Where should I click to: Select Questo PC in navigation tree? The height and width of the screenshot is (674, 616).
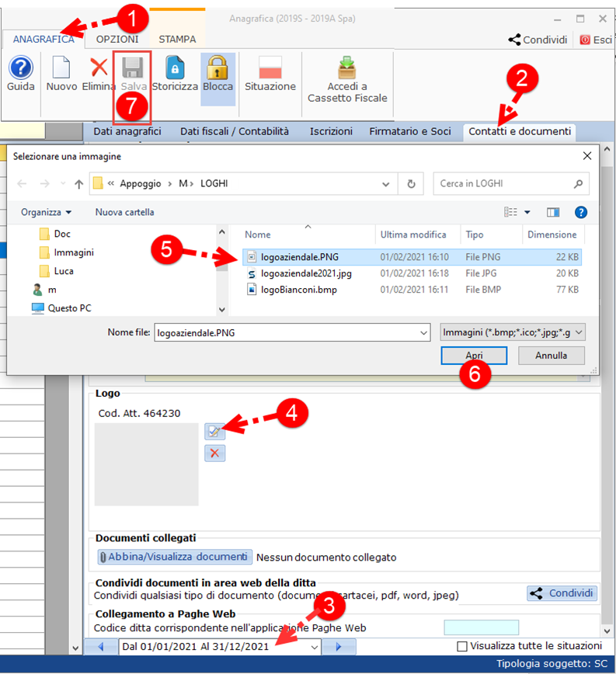coord(61,308)
